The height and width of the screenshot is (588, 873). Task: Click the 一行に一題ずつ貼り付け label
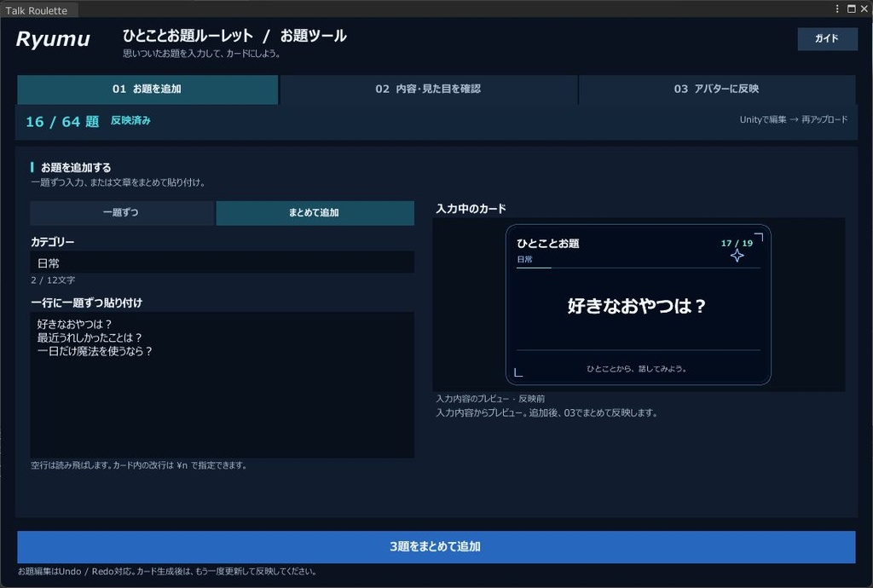(86, 303)
